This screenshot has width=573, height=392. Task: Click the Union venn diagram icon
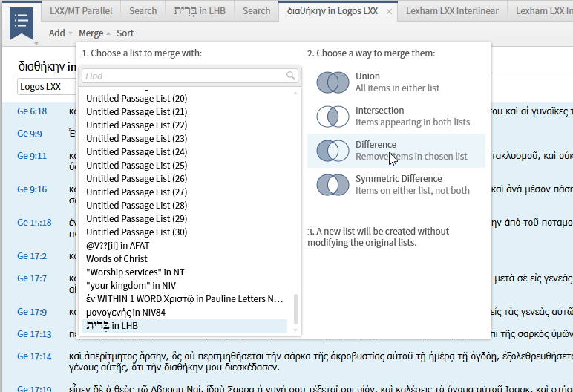(333, 82)
